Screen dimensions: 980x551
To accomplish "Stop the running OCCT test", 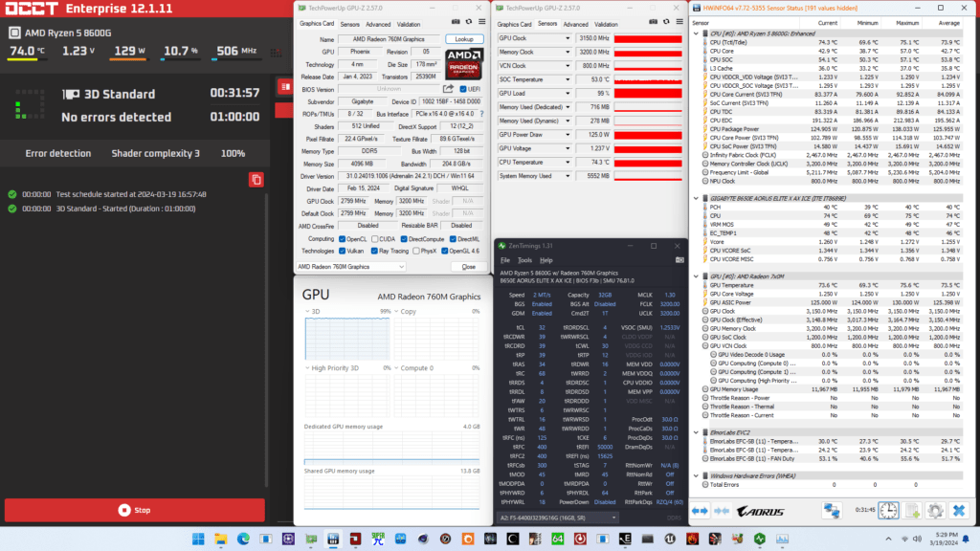I will 134,510.
